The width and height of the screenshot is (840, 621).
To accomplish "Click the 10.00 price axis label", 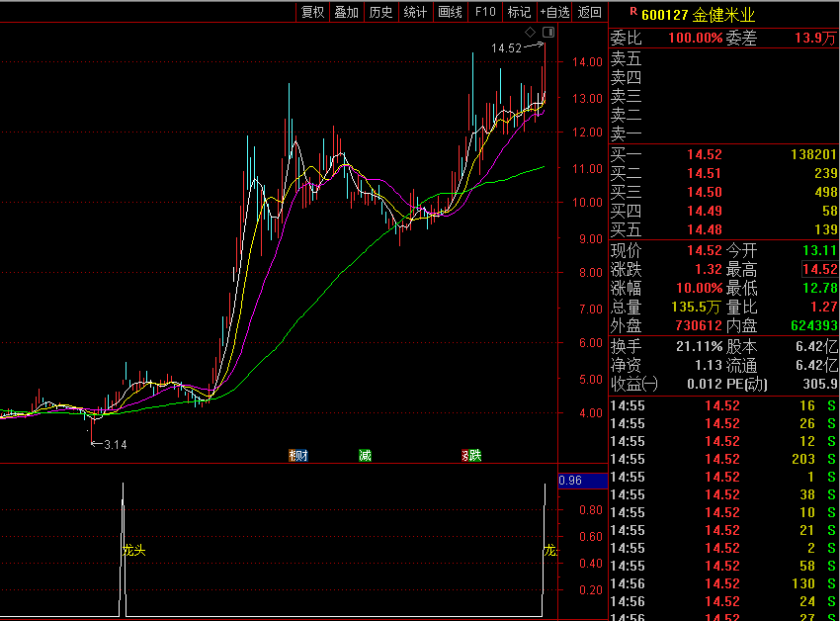I will (x=587, y=202).
